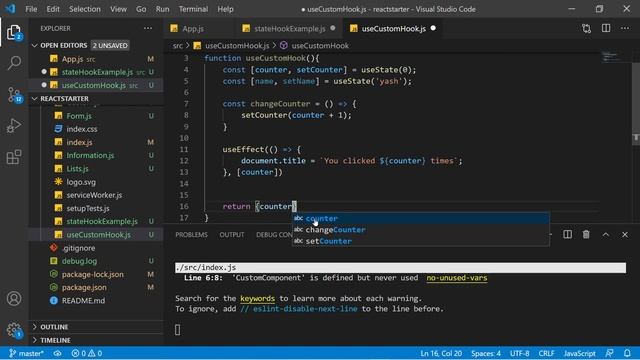Screen dimensions: 640x360
Task: Open Go menu
Action: [141, 9]
